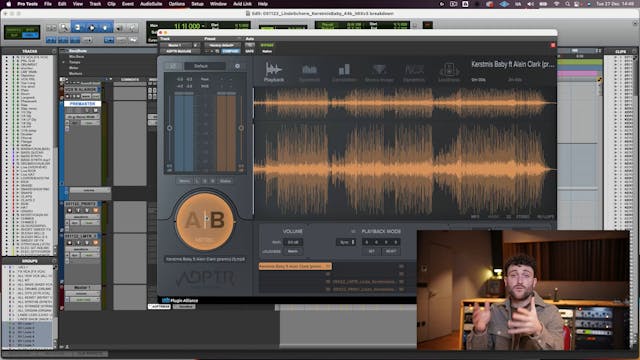The height and width of the screenshot is (360, 640).
Task: Select the Trim tool in Pro Tools toolbar
Action: (x=78, y=28)
